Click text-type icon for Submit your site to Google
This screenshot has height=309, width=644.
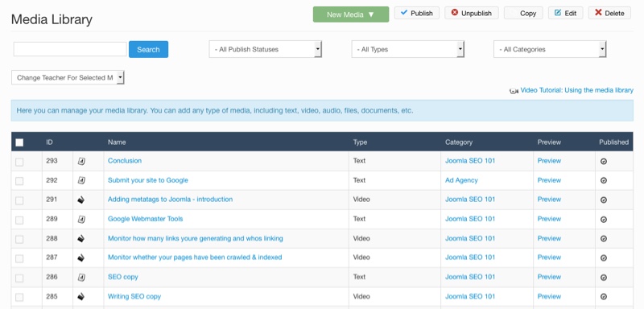tap(81, 180)
